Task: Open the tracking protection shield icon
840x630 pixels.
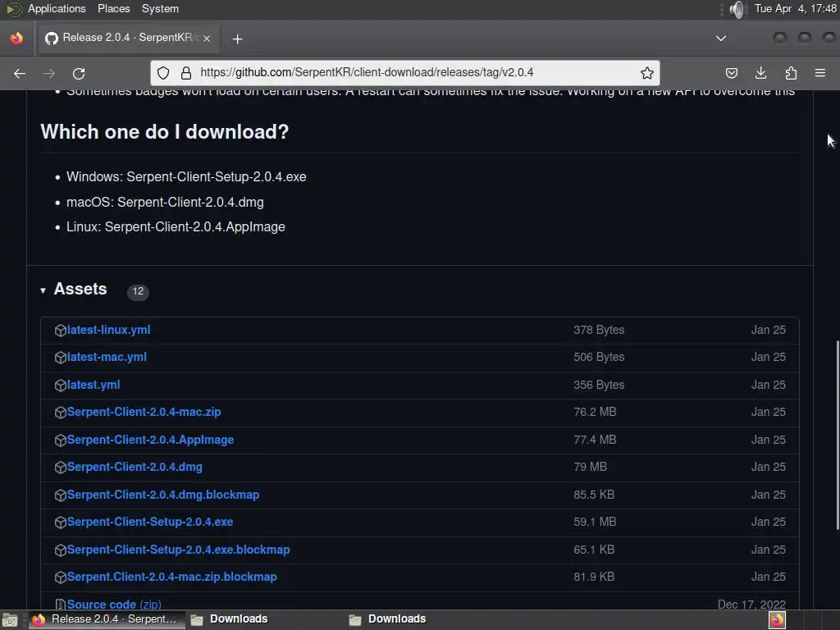Action: (163, 73)
